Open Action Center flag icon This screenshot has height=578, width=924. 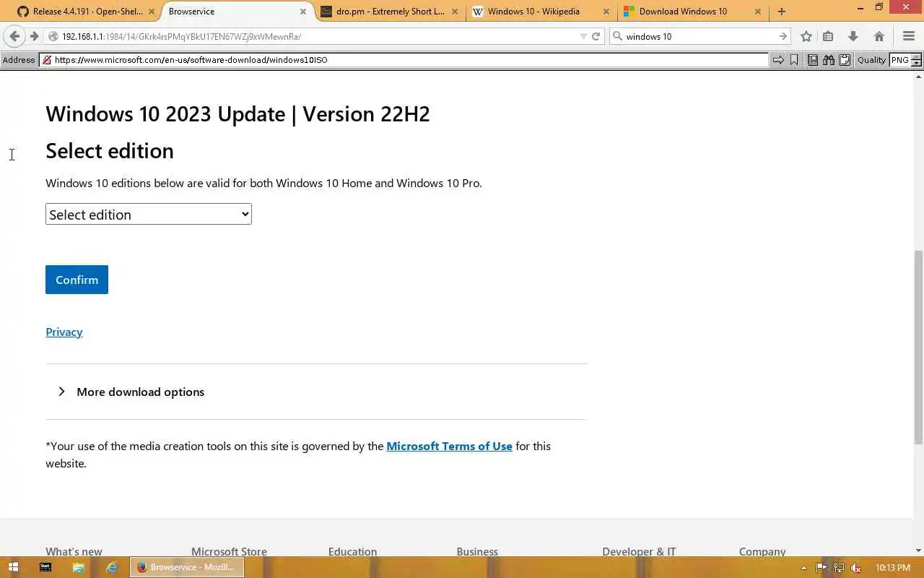[821, 568]
